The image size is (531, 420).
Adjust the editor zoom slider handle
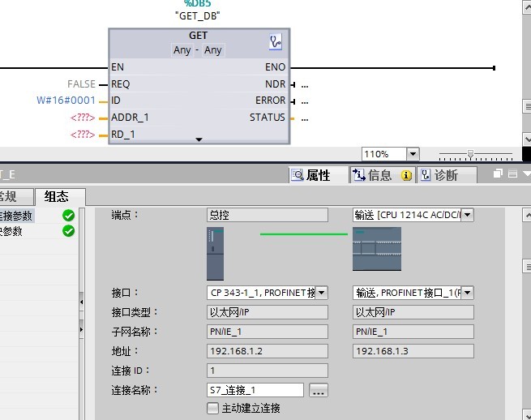pyautogui.click(x=470, y=154)
